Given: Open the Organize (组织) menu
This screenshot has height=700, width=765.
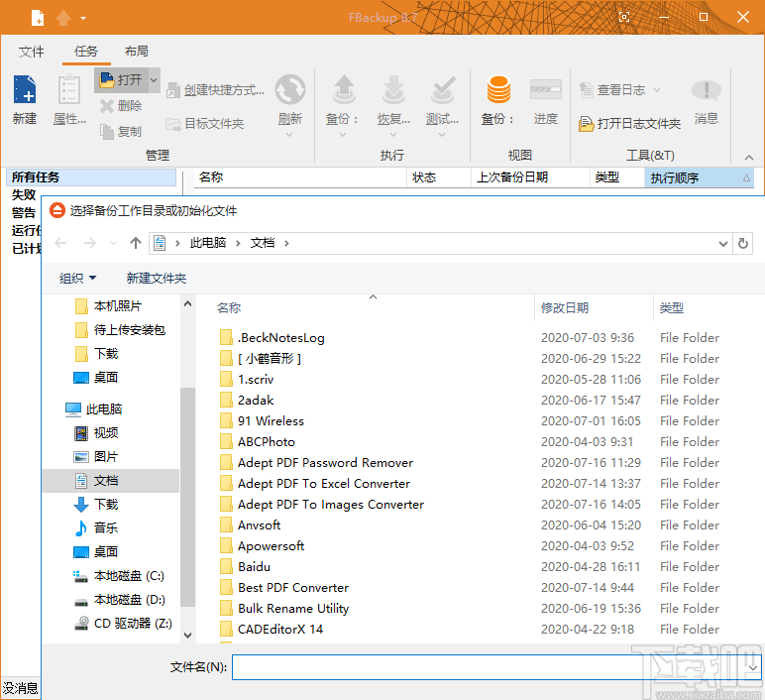Looking at the screenshot, I should 77,279.
